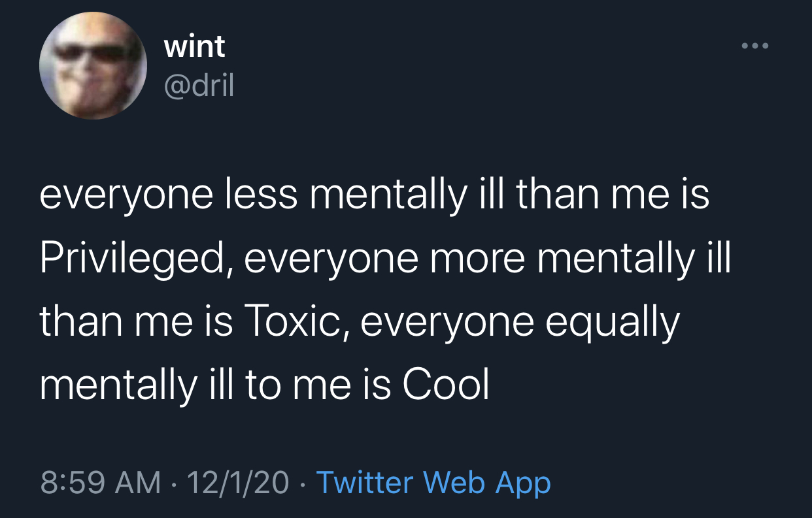Open the three-dot overflow icon on the tweet

(x=756, y=45)
